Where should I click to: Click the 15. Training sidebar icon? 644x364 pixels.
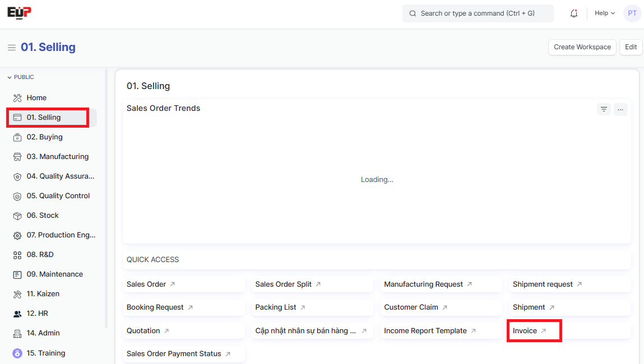tap(17, 353)
